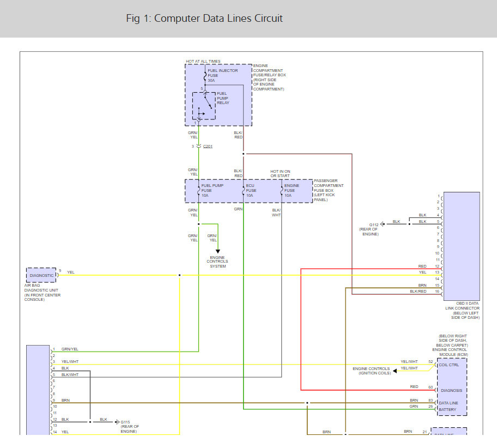Click the BLK label at OBD pin 4
The image size is (497, 448).
point(422,215)
